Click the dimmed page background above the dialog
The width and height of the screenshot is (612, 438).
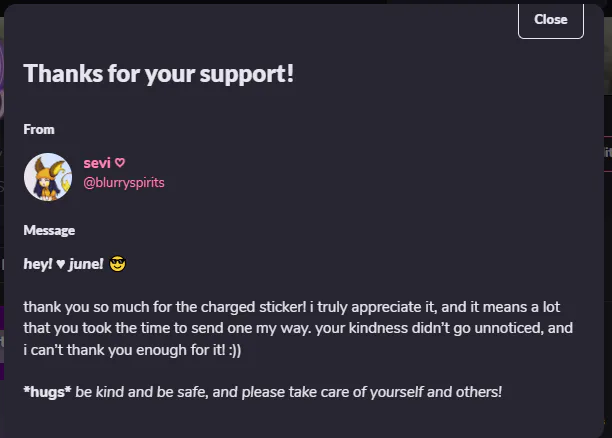[195, 2]
